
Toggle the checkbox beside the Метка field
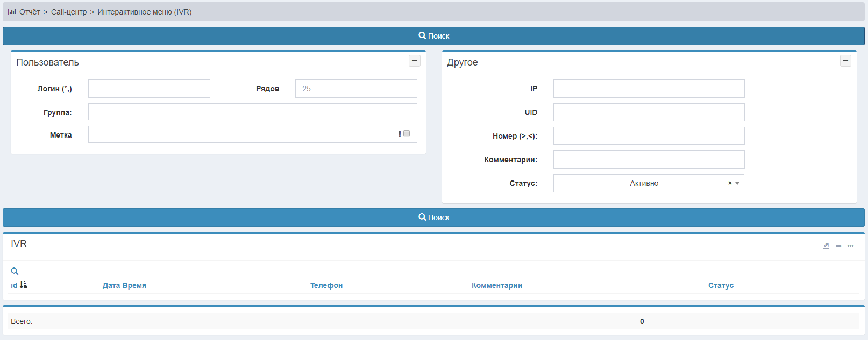pos(407,134)
